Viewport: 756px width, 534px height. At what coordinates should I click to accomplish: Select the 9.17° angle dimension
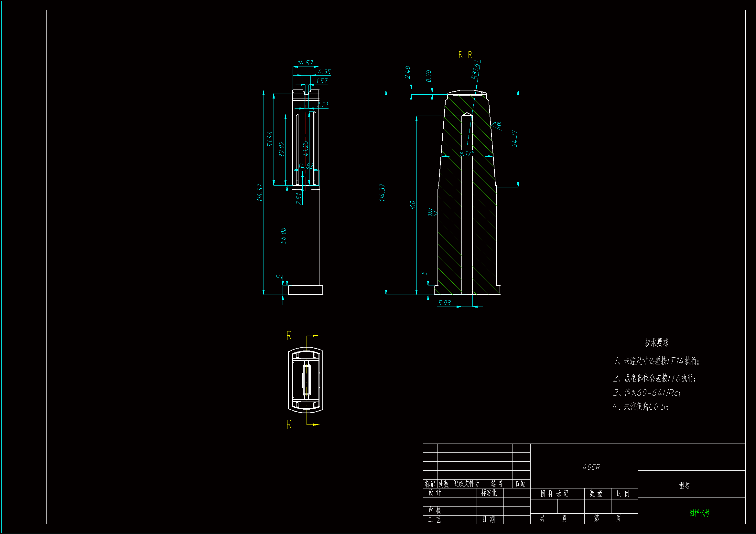[x=467, y=153]
